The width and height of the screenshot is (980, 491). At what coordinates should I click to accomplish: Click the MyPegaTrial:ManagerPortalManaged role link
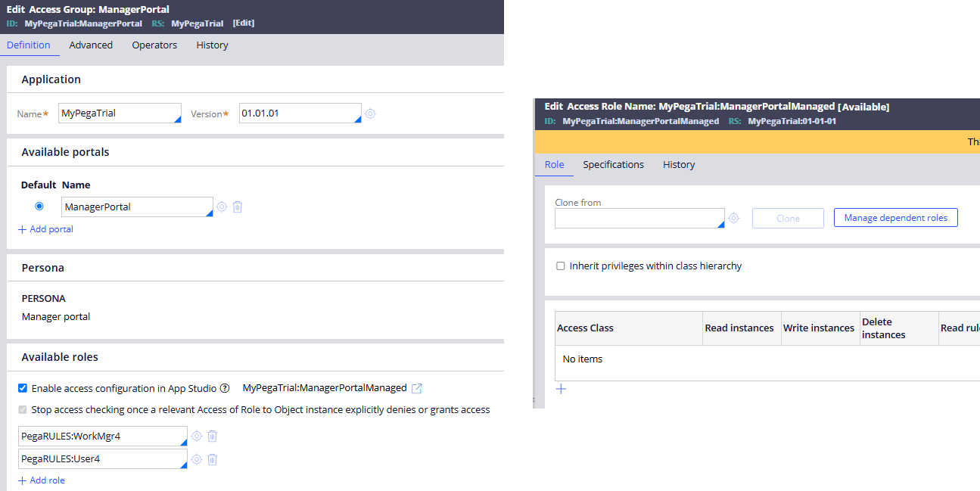coord(325,388)
